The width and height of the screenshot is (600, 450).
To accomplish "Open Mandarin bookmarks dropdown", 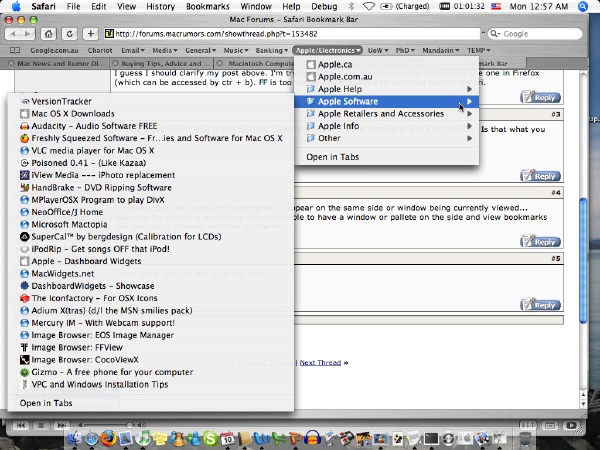I will click(441, 51).
